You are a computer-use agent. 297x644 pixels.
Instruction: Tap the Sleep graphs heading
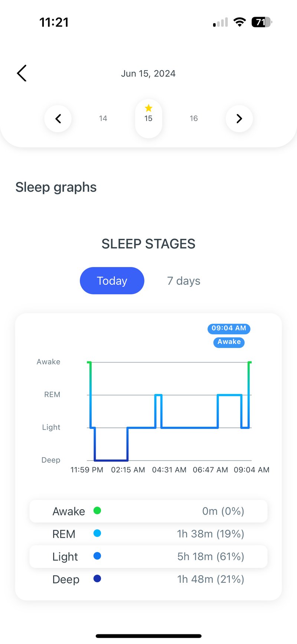click(x=56, y=187)
